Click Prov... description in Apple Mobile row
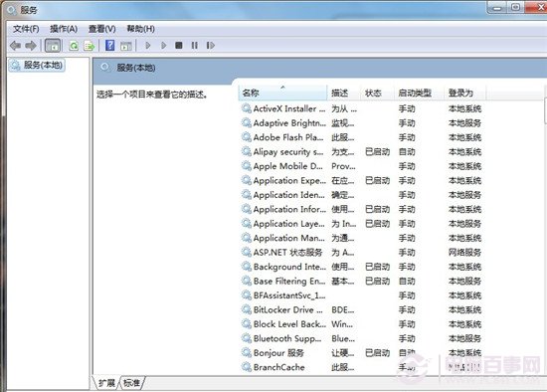 [x=343, y=166]
